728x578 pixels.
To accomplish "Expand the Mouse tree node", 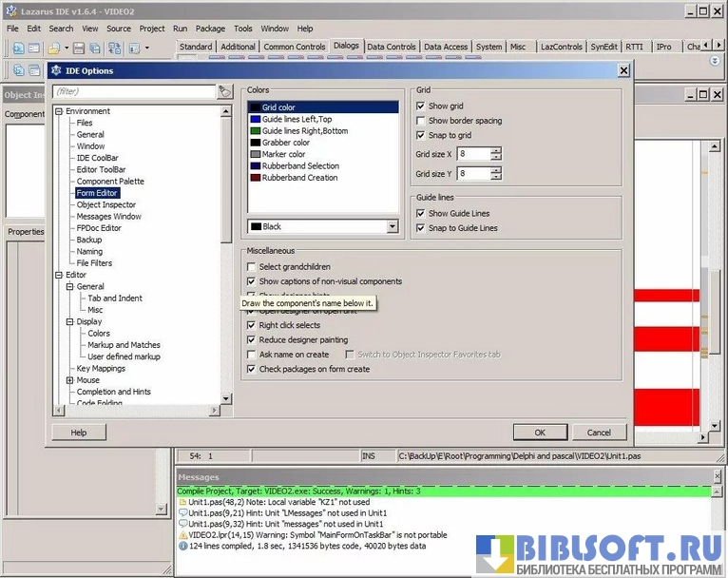I will pos(70,380).
